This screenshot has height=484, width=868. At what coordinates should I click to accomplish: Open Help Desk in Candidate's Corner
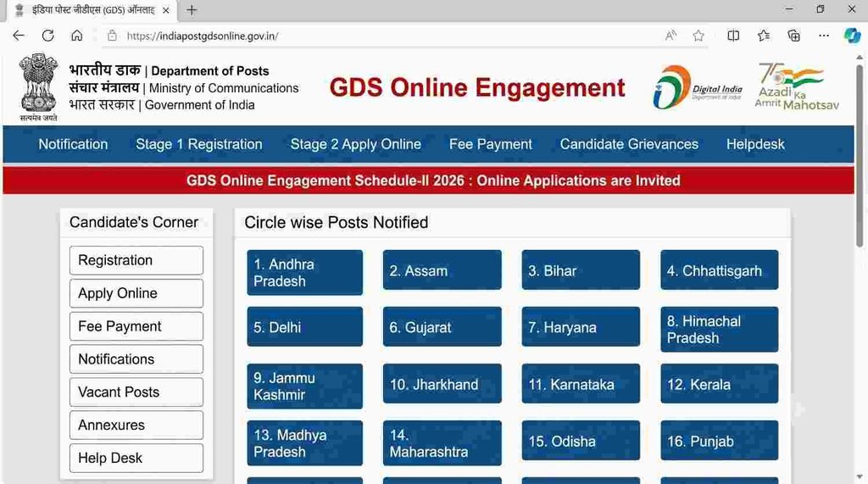tap(136, 458)
